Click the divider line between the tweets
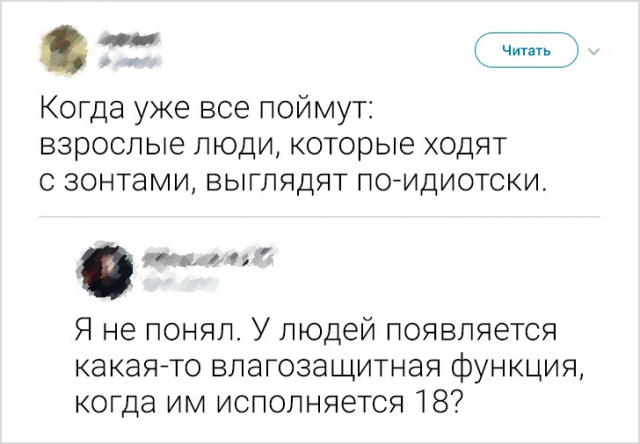640x444 pixels. [320, 216]
